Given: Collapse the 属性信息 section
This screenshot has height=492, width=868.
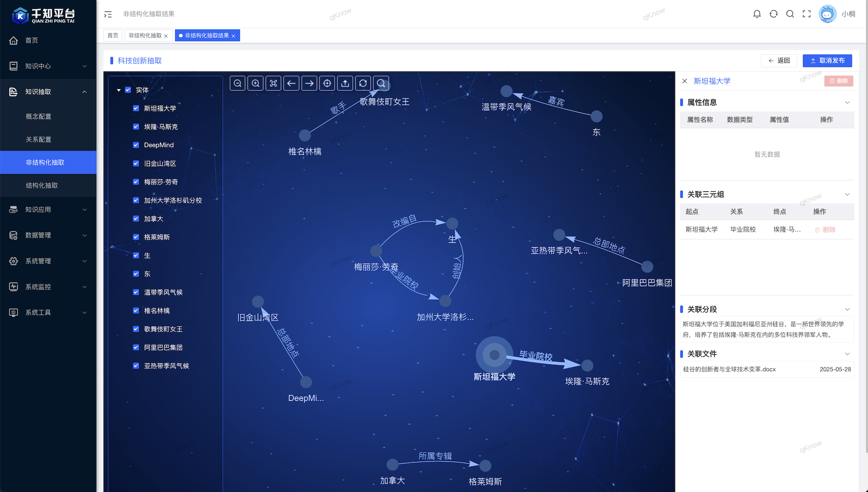Looking at the screenshot, I should tap(848, 102).
